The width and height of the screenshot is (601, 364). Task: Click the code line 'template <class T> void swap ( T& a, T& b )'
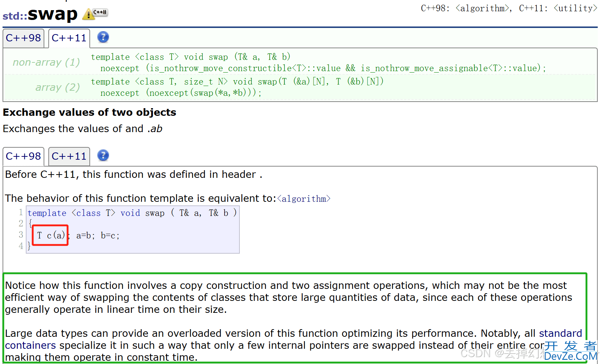(x=132, y=213)
